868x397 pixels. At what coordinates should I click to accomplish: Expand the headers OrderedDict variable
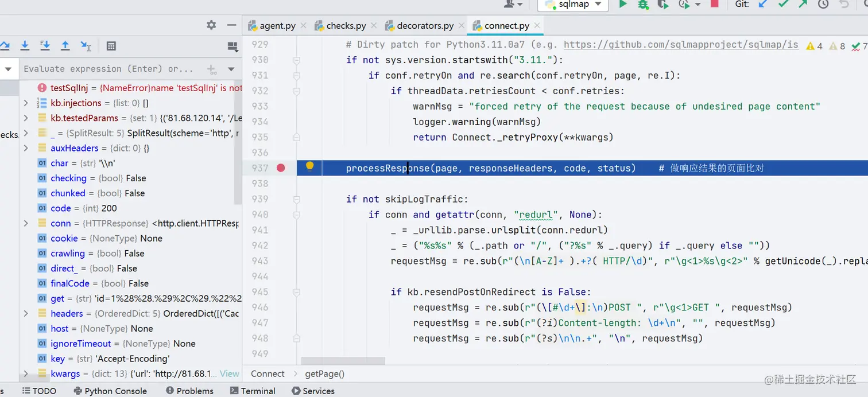click(26, 314)
